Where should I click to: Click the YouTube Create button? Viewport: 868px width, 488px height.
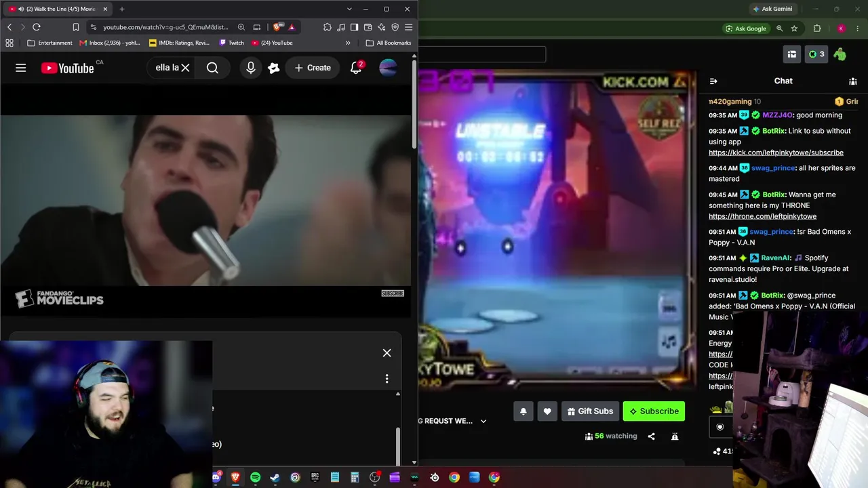[x=313, y=68]
